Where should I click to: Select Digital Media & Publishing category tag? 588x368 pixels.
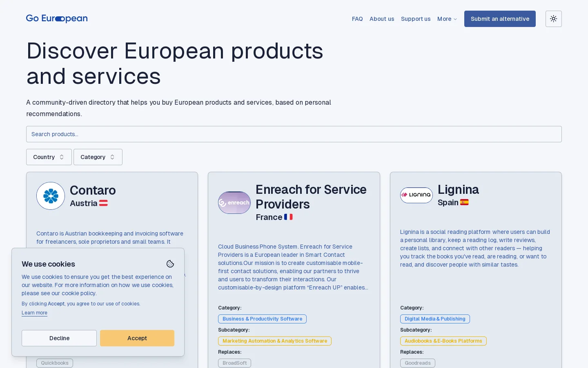[x=435, y=319]
